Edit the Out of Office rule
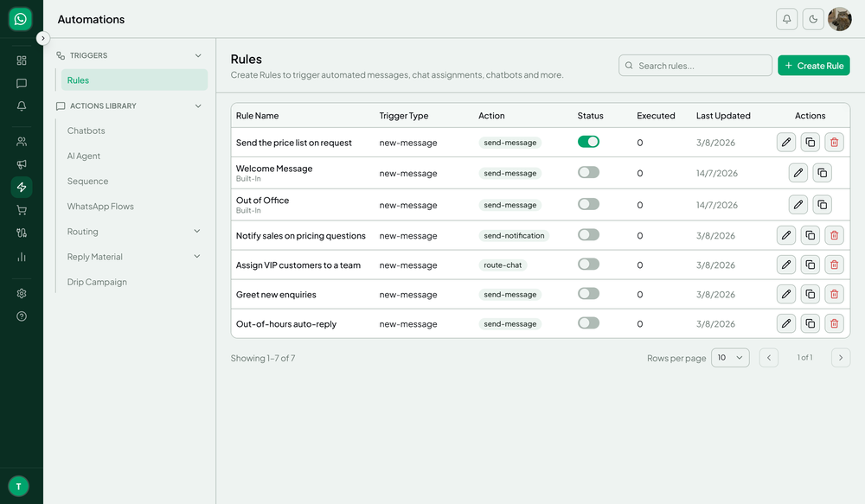Image resolution: width=865 pixels, height=504 pixels. 798,205
